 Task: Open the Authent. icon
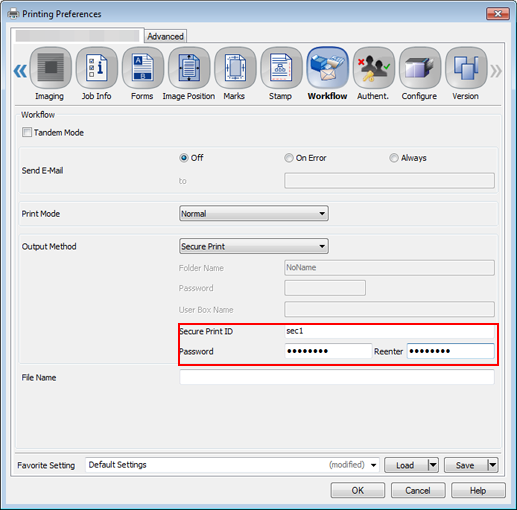(x=374, y=68)
